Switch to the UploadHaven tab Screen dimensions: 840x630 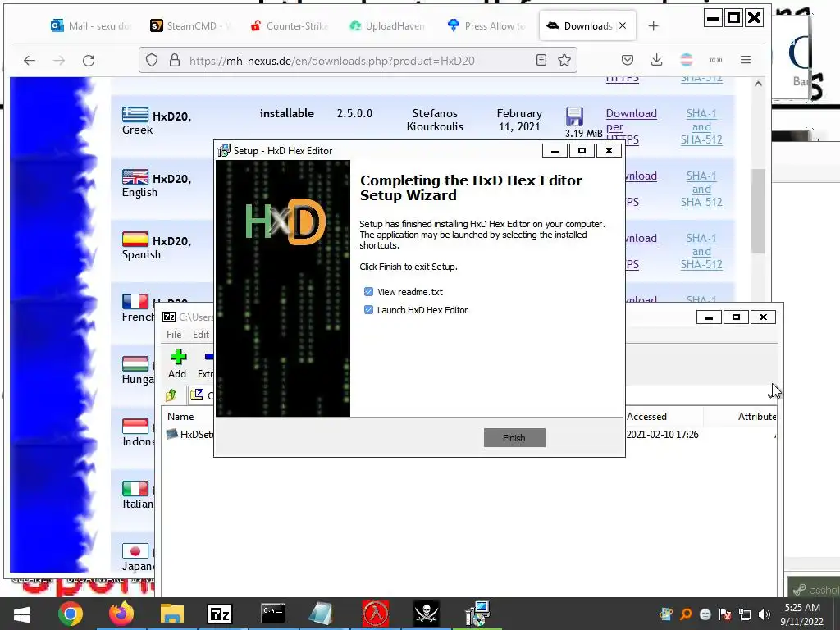387,25
